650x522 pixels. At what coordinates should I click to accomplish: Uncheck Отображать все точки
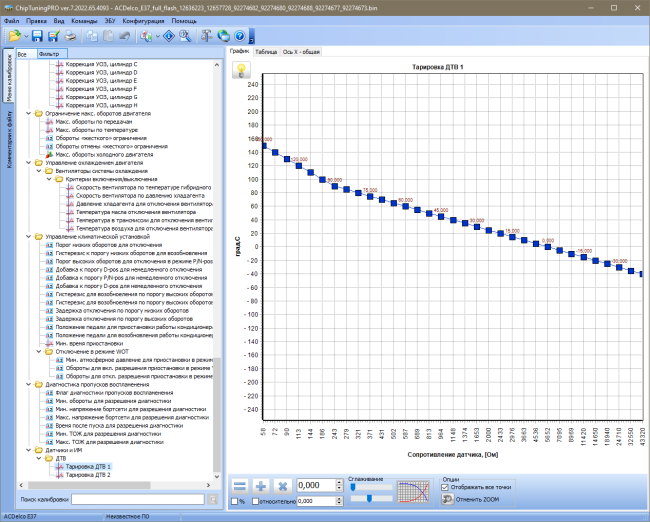tap(445, 487)
